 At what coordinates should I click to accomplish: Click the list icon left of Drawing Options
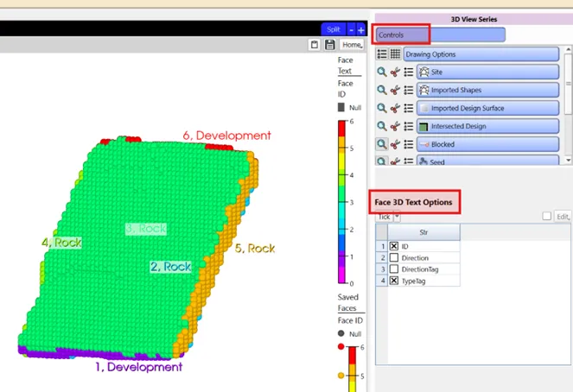[x=381, y=54]
